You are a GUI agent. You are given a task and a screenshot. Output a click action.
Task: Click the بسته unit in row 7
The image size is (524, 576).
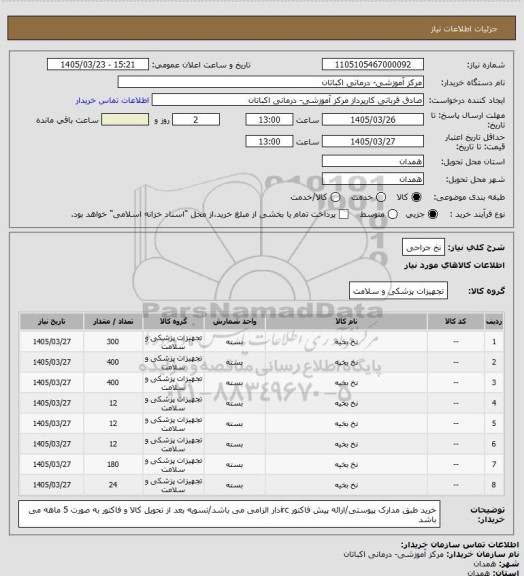click(x=234, y=464)
